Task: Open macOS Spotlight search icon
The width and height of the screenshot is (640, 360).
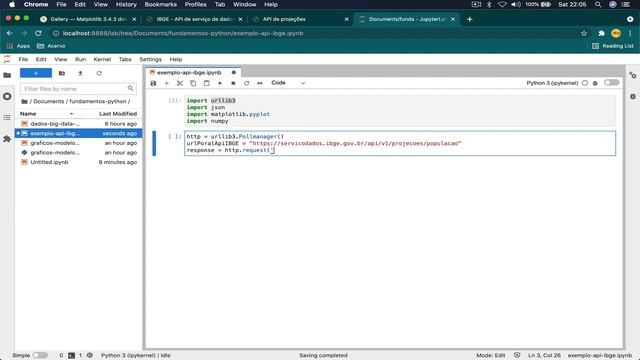Action: point(598,4)
